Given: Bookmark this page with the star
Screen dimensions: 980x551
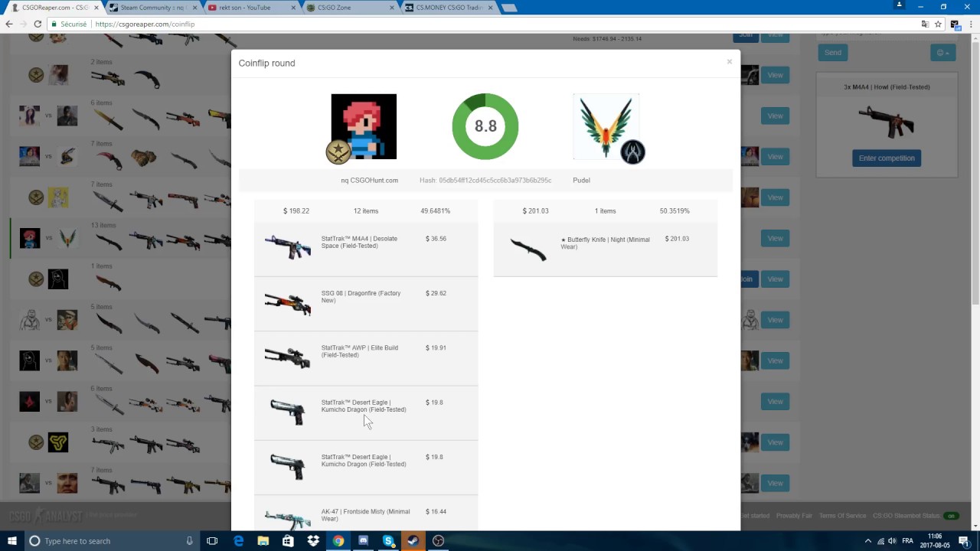Looking at the screenshot, I should [x=938, y=24].
